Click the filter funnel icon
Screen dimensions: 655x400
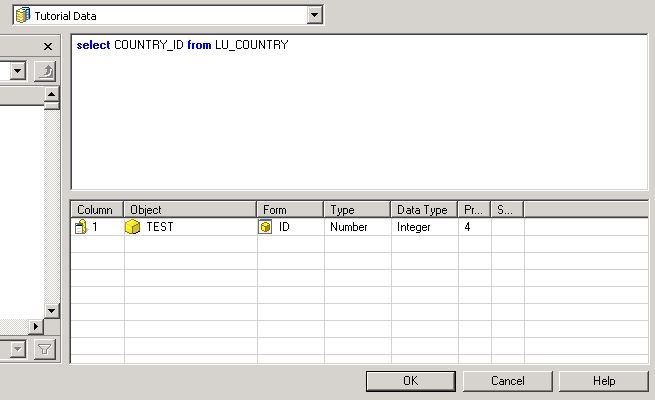click(45, 349)
